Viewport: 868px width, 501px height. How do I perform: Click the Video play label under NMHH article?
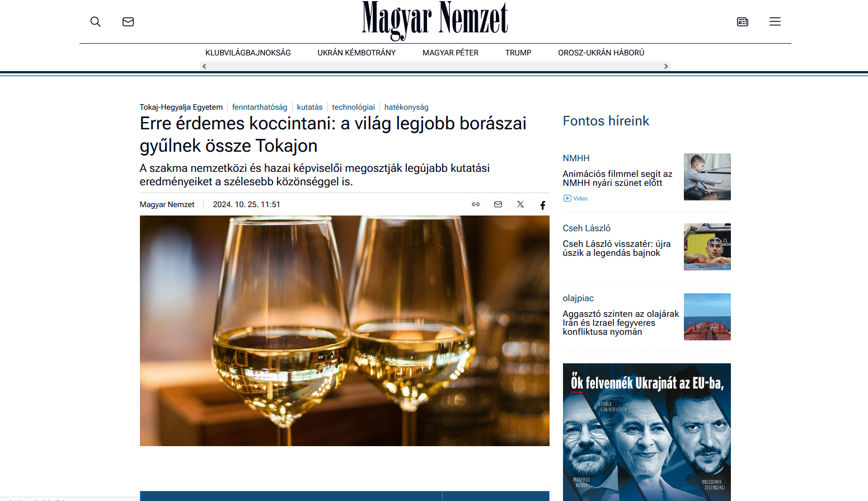pyautogui.click(x=575, y=198)
